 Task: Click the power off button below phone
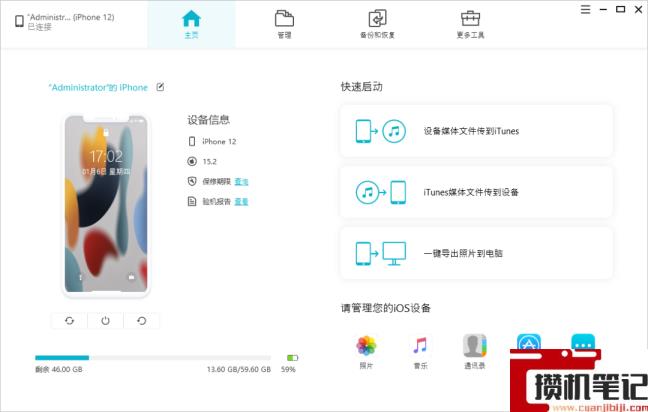coord(105,321)
